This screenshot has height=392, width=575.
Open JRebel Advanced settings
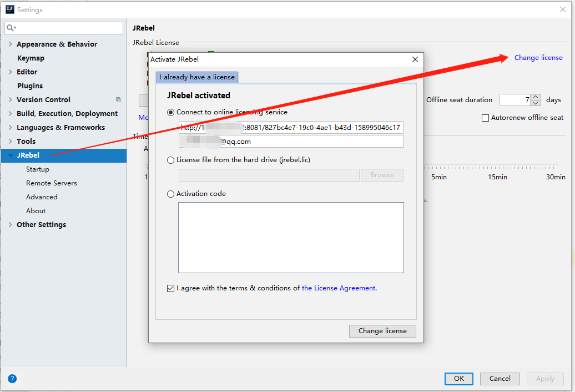point(42,197)
